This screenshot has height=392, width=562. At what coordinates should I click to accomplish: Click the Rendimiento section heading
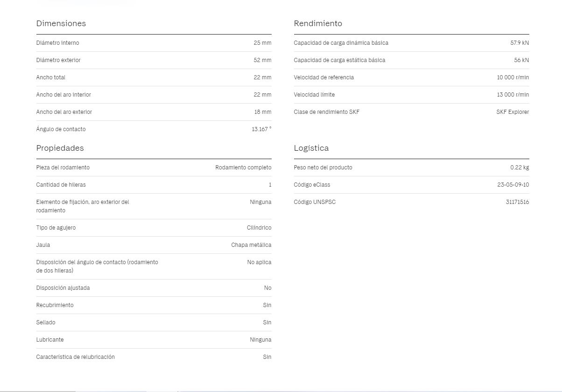point(318,23)
